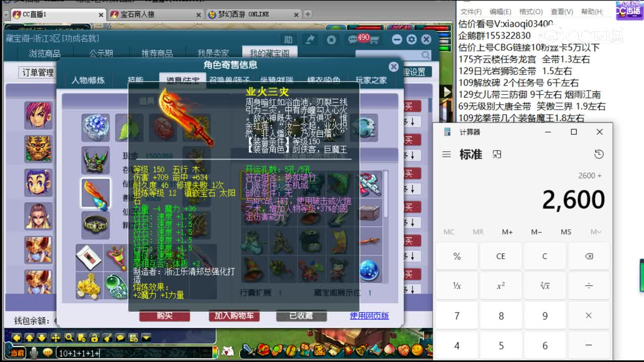The height and width of the screenshot is (362, 644).
Task: Click the magnifier search icon in 藏宝阁
Action: [x=425, y=54]
